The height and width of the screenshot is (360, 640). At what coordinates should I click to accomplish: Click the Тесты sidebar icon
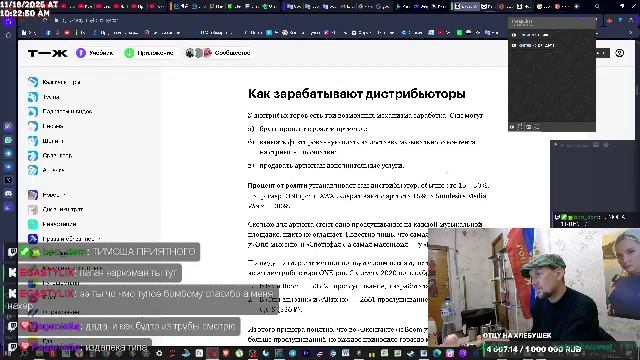[33, 97]
